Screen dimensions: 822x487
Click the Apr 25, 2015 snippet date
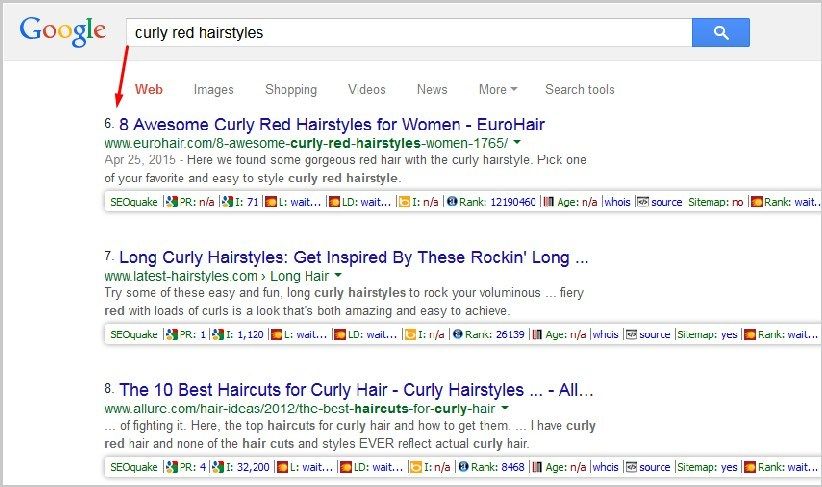(x=140, y=160)
